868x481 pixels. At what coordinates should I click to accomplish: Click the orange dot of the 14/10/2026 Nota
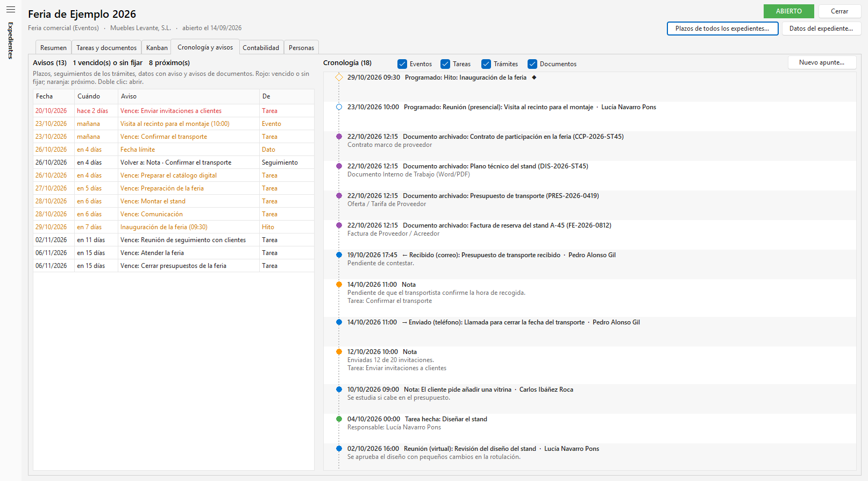339,285
